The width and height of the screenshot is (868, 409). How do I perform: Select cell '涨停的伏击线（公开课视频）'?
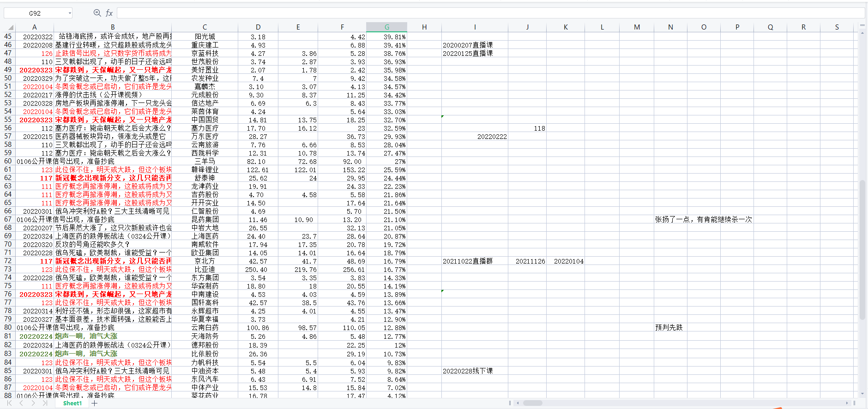click(x=113, y=95)
